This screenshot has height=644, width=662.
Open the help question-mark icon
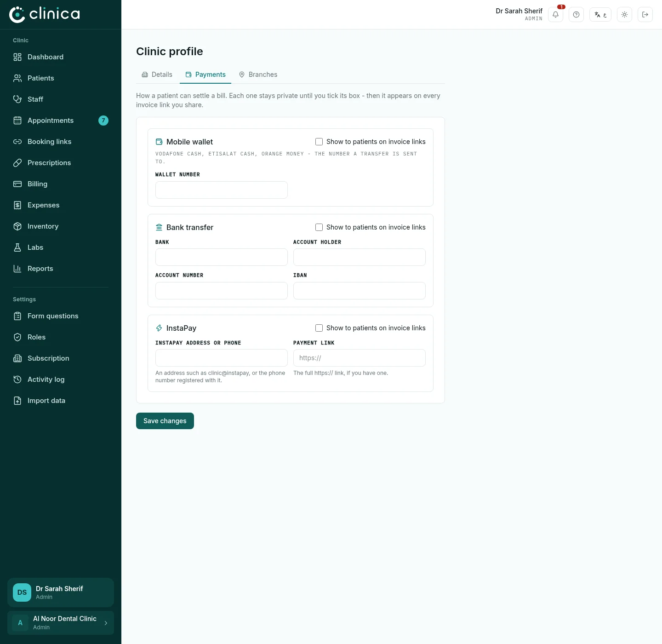point(576,15)
